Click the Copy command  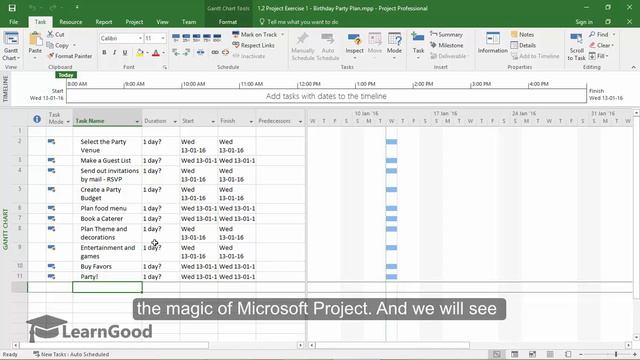pos(58,45)
